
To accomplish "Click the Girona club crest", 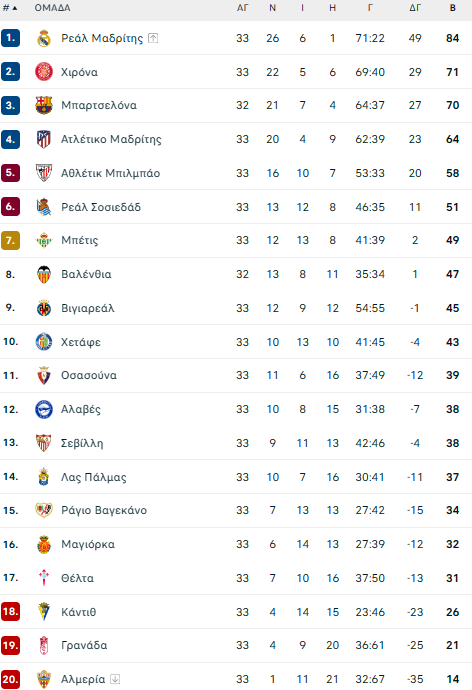I will [x=44, y=72].
